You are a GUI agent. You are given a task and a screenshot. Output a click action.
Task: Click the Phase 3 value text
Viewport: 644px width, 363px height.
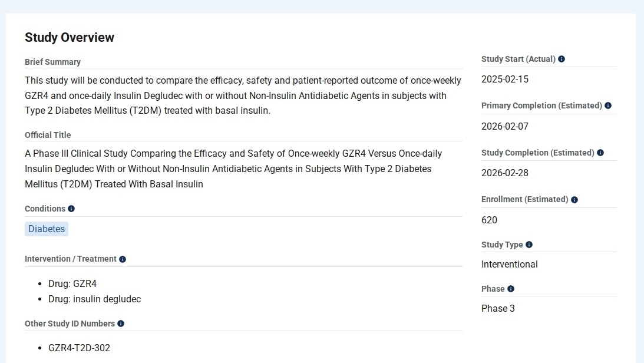498,308
